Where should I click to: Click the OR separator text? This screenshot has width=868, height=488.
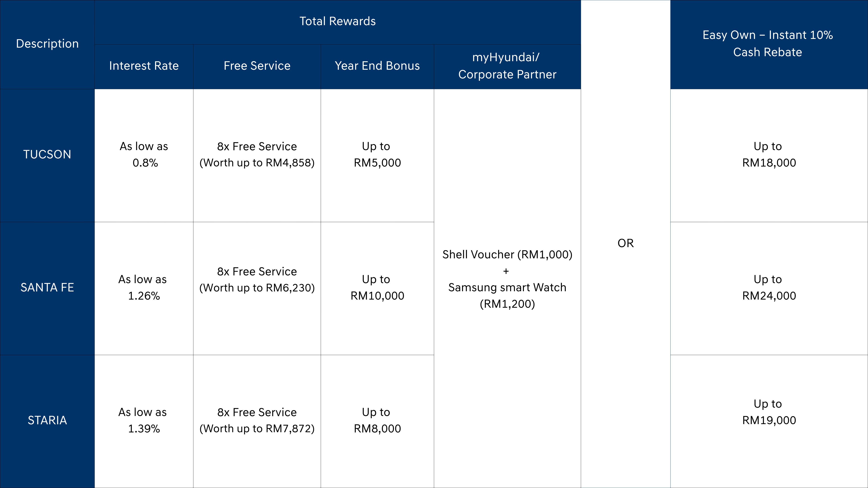coord(625,243)
